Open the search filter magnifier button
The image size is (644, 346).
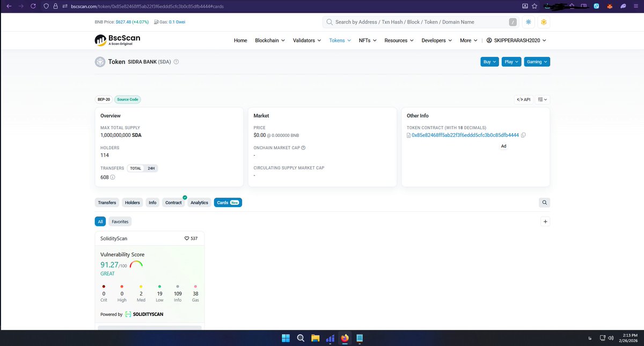[x=544, y=202]
